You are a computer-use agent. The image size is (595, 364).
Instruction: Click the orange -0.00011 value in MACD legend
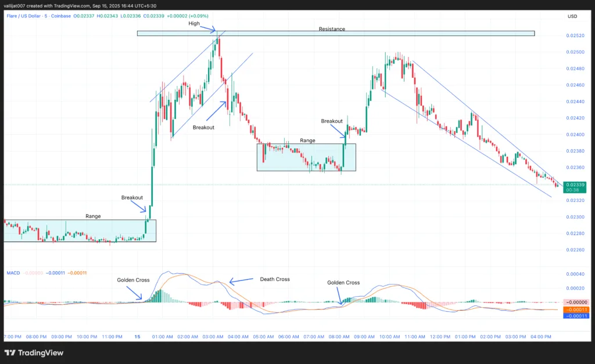pos(77,273)
